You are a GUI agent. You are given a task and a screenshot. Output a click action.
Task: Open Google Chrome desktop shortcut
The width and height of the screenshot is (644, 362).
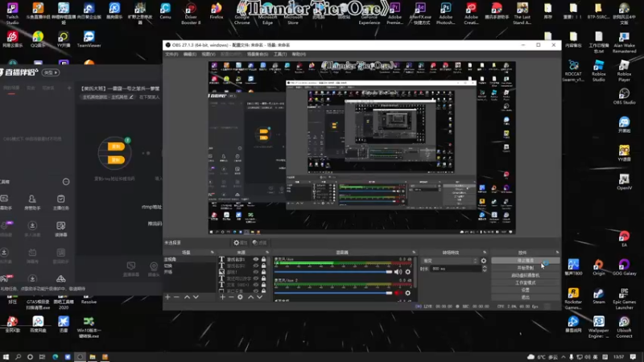point(242,14)
